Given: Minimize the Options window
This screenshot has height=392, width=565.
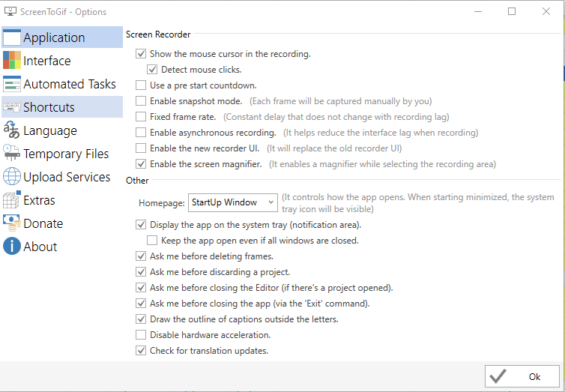Looking at the screenshot, I should point(478,11).
